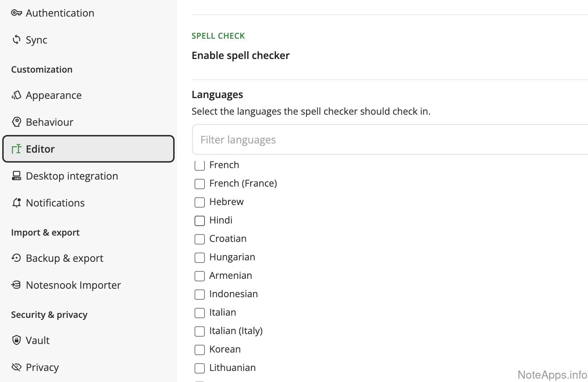Tick the Hindi checkbox
Viewport: 588px width, 382px height.
(199, 220)
